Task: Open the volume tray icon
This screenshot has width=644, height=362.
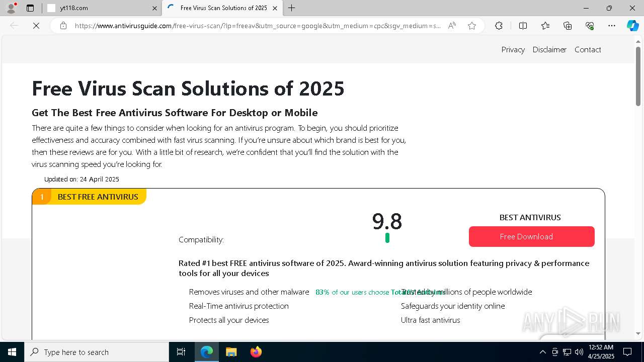Action: 579,352
